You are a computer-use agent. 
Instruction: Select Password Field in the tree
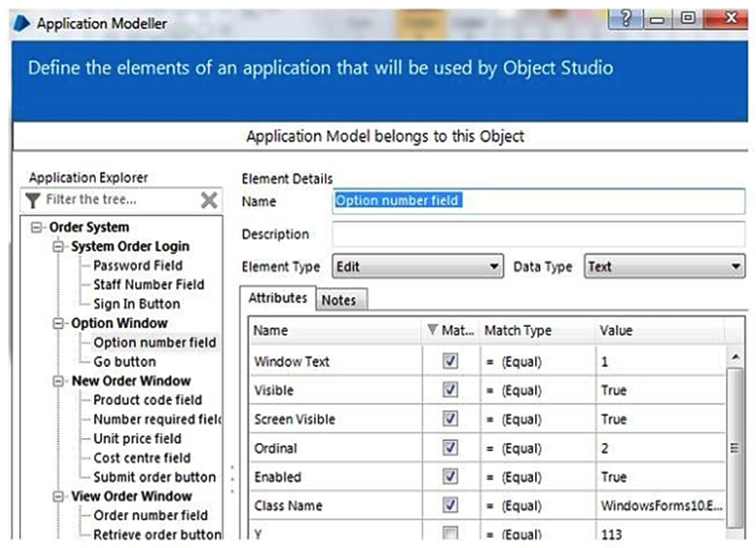coord(138,265)
